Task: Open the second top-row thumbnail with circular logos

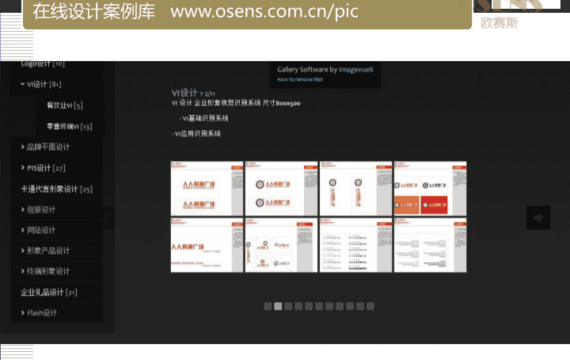Action: [x=281, y=188]
